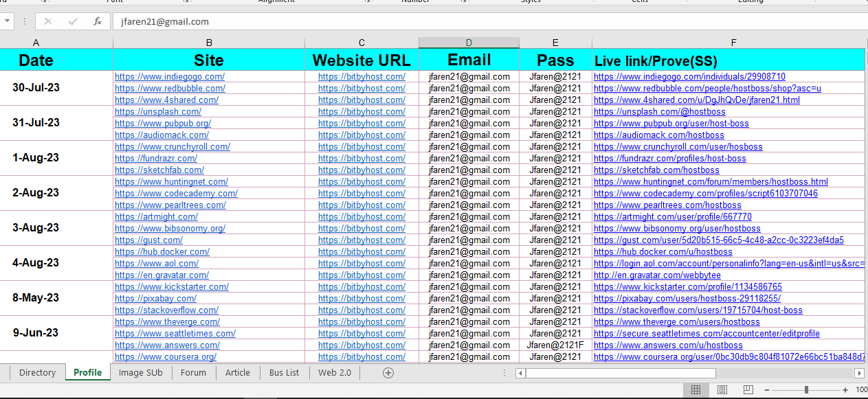Select column F header
The height and width of the screenshot is (399, 868).
tap(733, 43)
